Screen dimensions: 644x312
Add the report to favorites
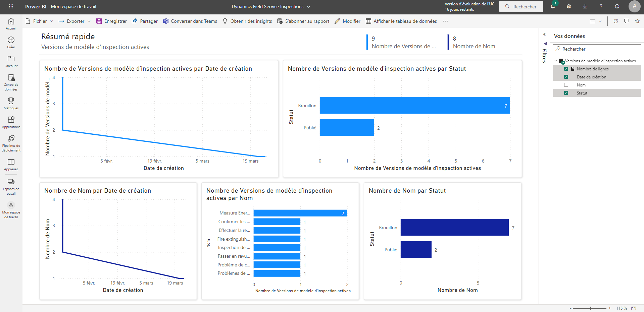point(637,21)
